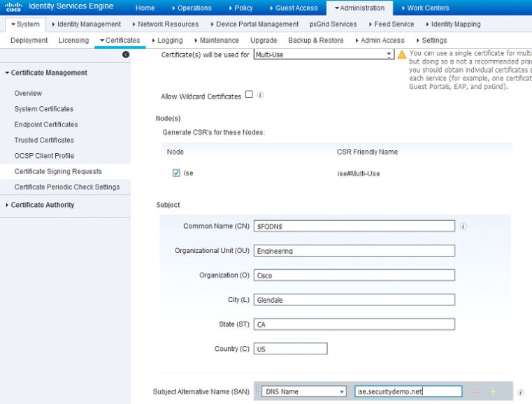The image size is (532, 404).
Task: Collapse the Certificate Management section
Action: pyautogui.click(x=46, y=73)
